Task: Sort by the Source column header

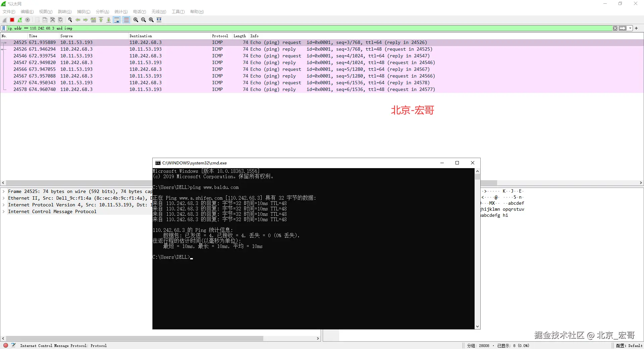Action: pos(94,36)
